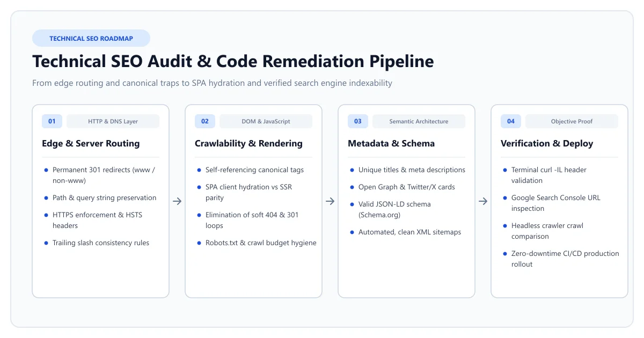The image size is (644, 338).
Task: Click 'Unique titles & meta descriptions'
Action: point(412,170)
